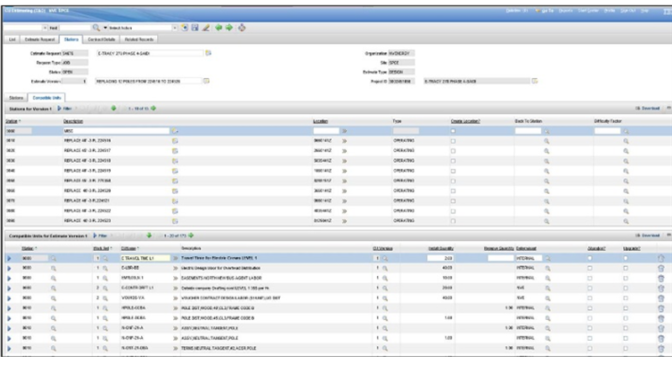This screenshot has width=672, height=372.
Task: Toggle Upgrade checkbox in the VOUCHER CONTRACT DESIGN LABOR row
Action: click(x=625, y=298)
